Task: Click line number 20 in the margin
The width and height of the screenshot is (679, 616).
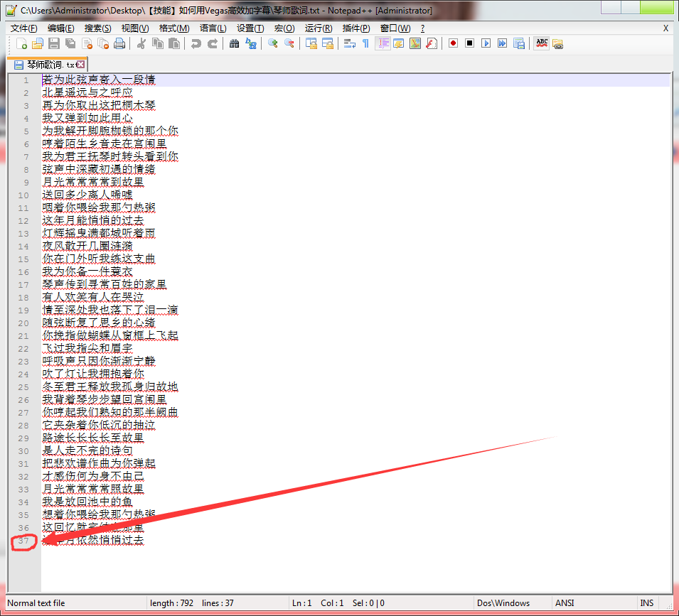Action: [23, 323]
